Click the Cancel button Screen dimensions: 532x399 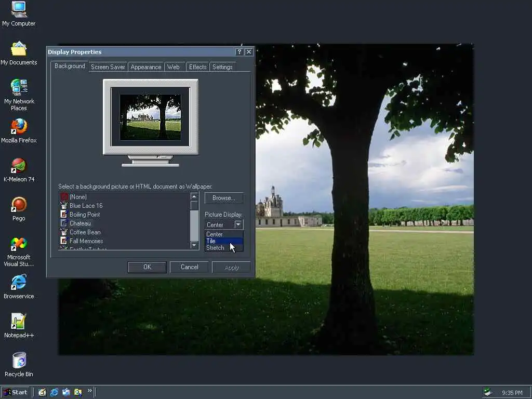click(189, 267)
